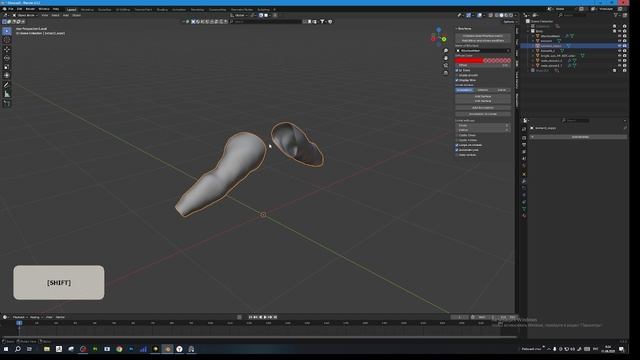640x360 pixels.
Task: Select the Rotate tool
Action: (x=7, y=58)
